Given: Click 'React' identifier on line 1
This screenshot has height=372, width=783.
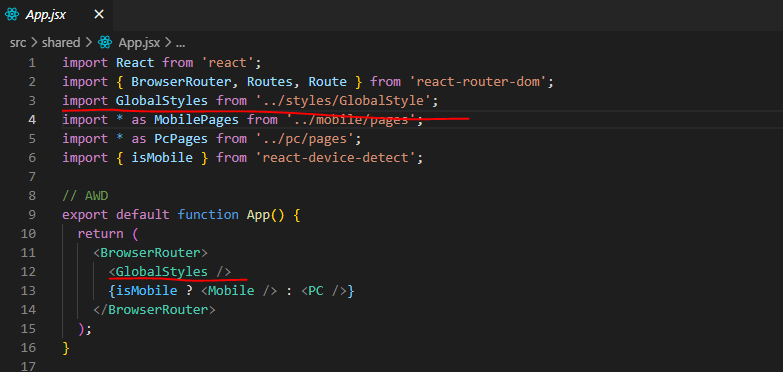Looking at the screenshot, I should click(x=135, y=63).
